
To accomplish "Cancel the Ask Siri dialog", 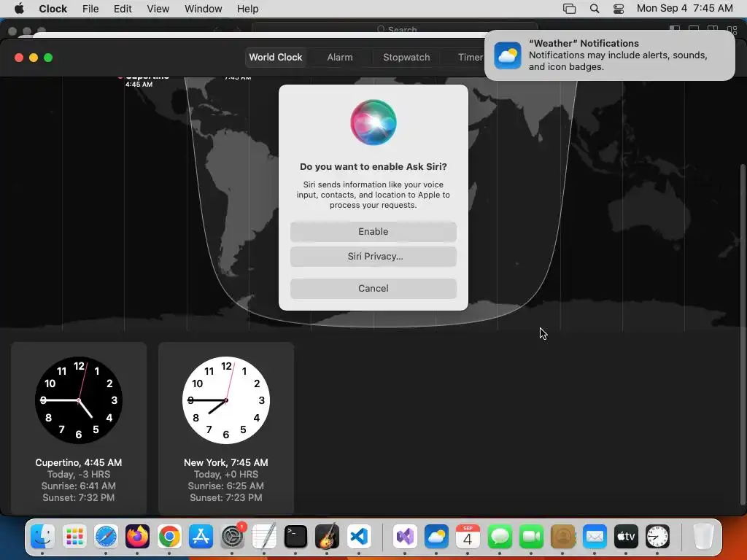I will [373, 288].
